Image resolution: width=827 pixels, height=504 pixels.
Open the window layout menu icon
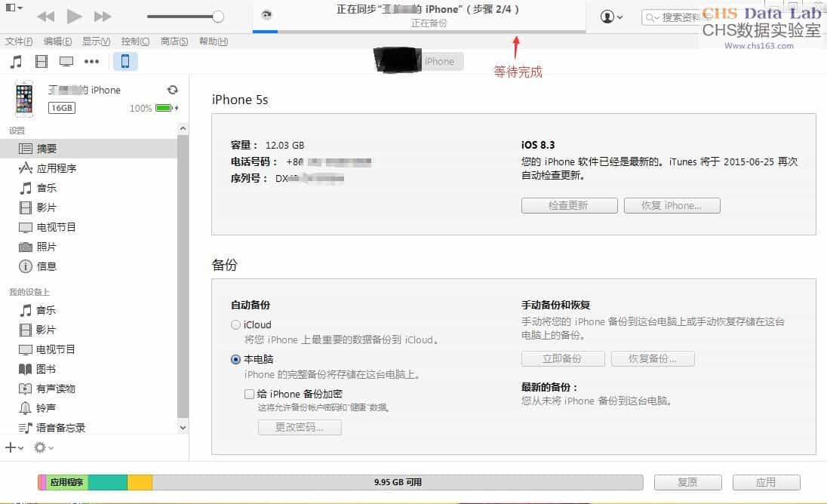[14, 8]
